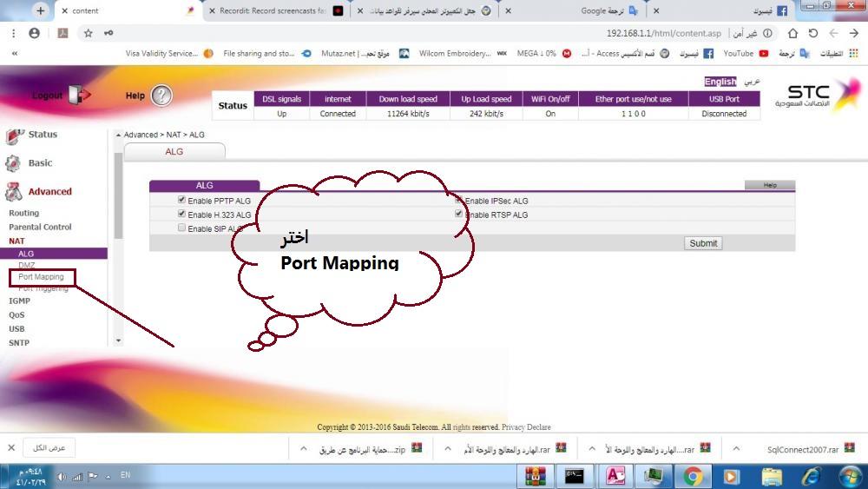The height and width of the screenshot is (489, 868).
Task: Click the STC logo
Action: click(818, 95)
